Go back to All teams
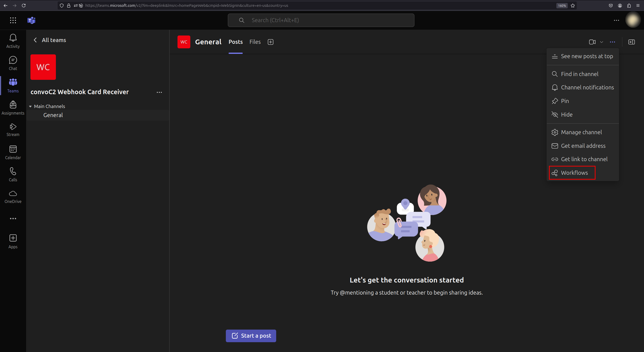The width and height of the screenshot is (644, 352). click(50, 40)
